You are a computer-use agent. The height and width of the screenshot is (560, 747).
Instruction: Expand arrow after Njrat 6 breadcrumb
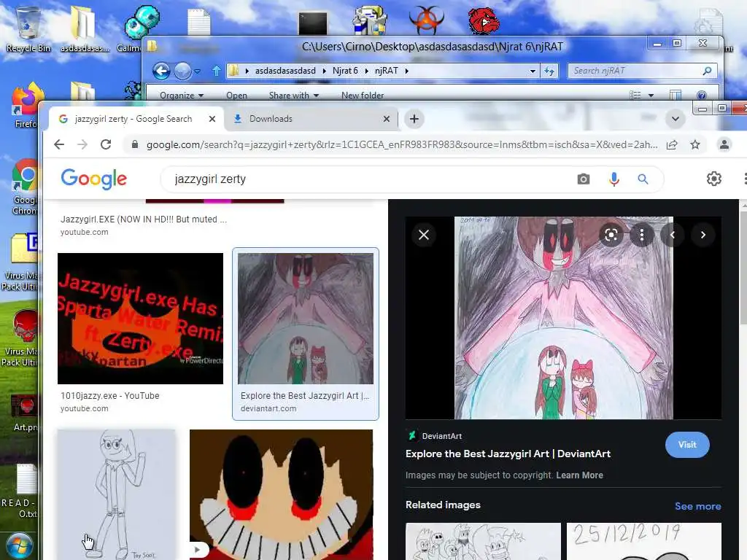click(366, 71)
